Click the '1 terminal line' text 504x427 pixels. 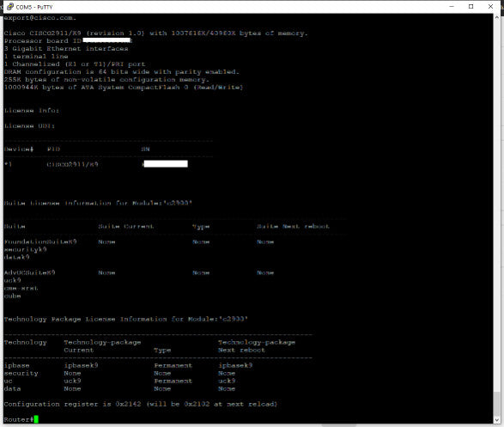tap(36, 56)
